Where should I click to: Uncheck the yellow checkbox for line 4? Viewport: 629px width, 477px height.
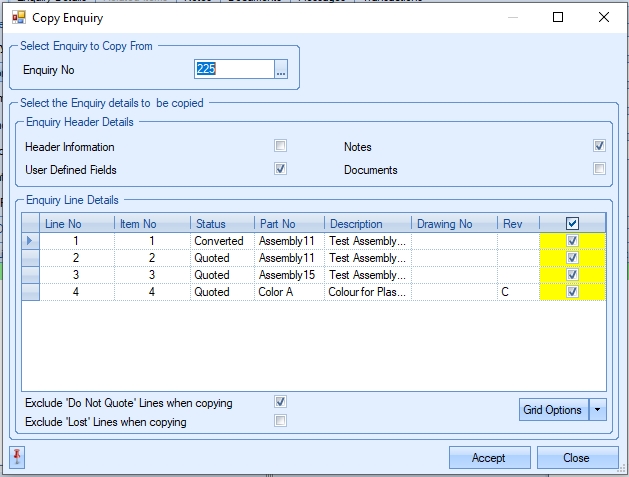point(572,292)
